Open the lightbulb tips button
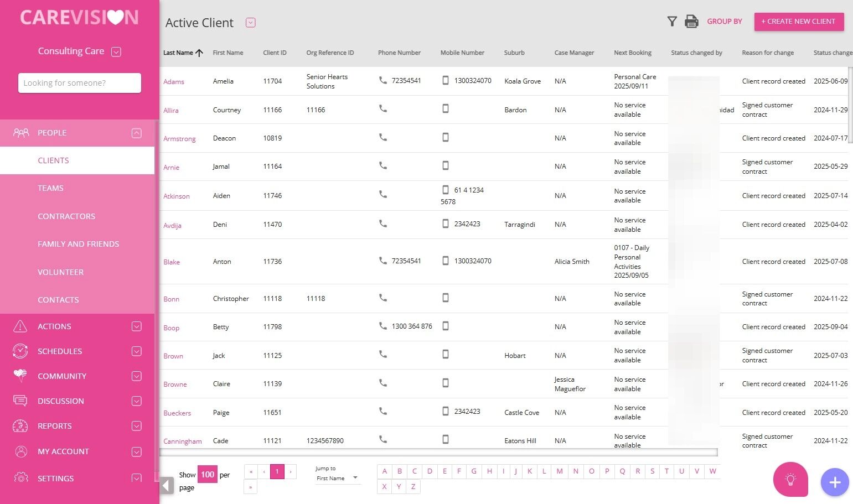 click(x=790, y=479)
